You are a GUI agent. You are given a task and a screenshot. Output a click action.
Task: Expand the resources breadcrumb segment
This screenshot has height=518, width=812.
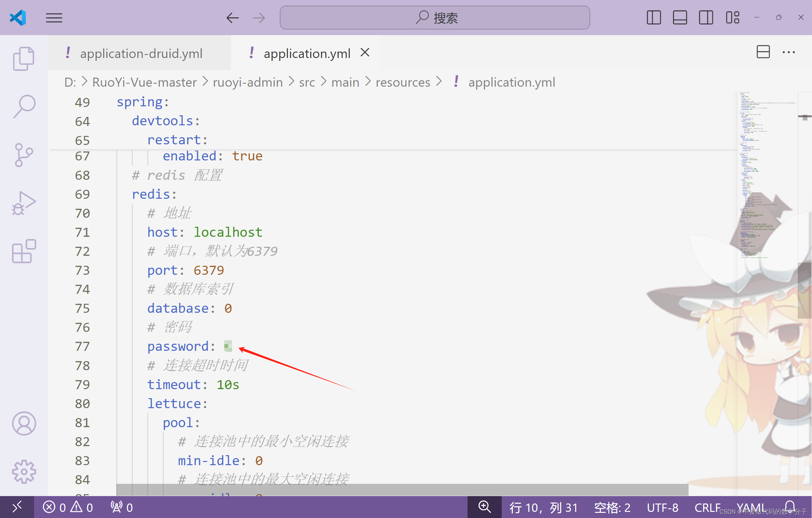(x=403, y=82)
